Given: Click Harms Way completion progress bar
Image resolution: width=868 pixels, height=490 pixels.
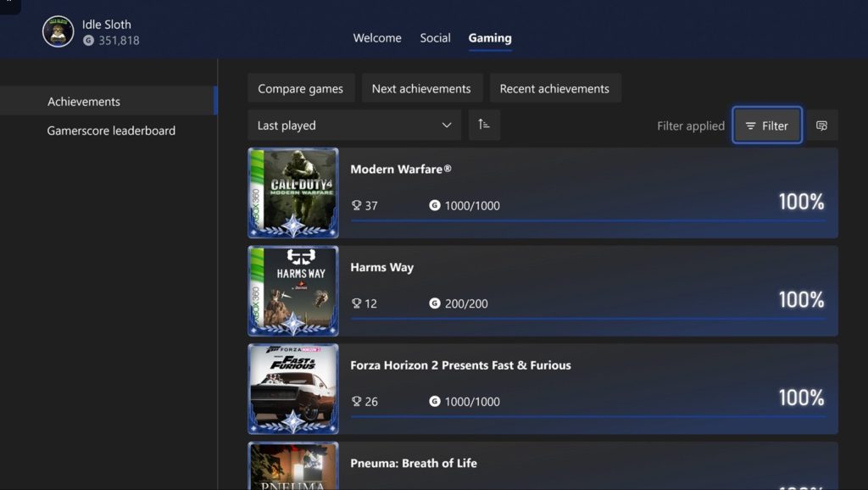Looking at the screenshot, I should click(x=588, y=319).
